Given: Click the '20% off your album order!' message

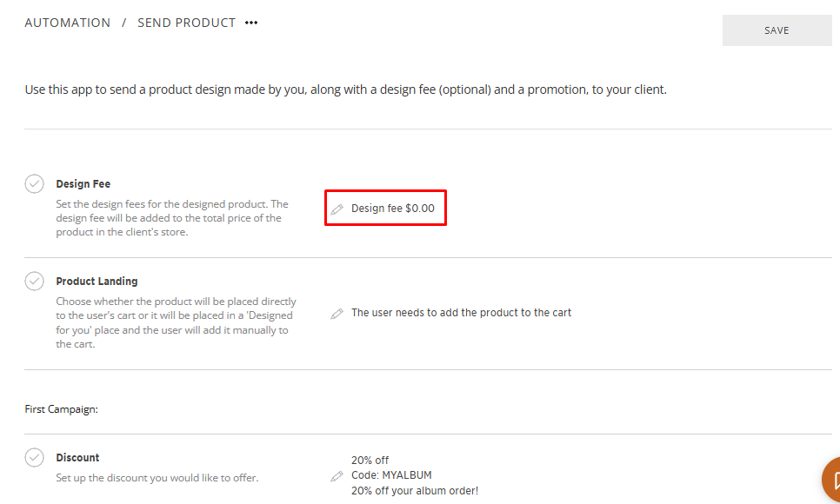Looking at the screenshot, I should pos(414,491).
